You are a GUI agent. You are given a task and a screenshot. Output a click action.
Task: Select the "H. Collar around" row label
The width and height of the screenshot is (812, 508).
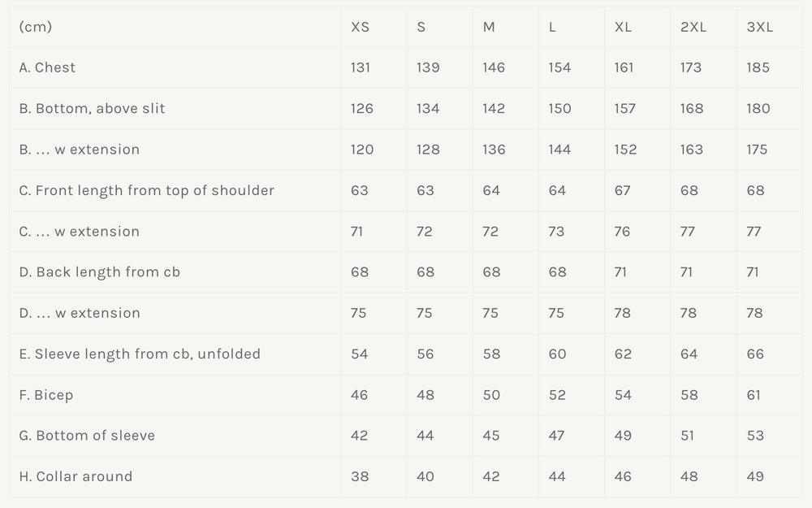76,476
